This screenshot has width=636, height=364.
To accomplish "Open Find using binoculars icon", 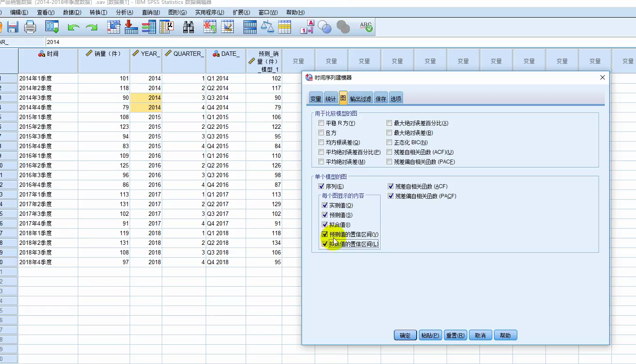I will click(189, 27).
